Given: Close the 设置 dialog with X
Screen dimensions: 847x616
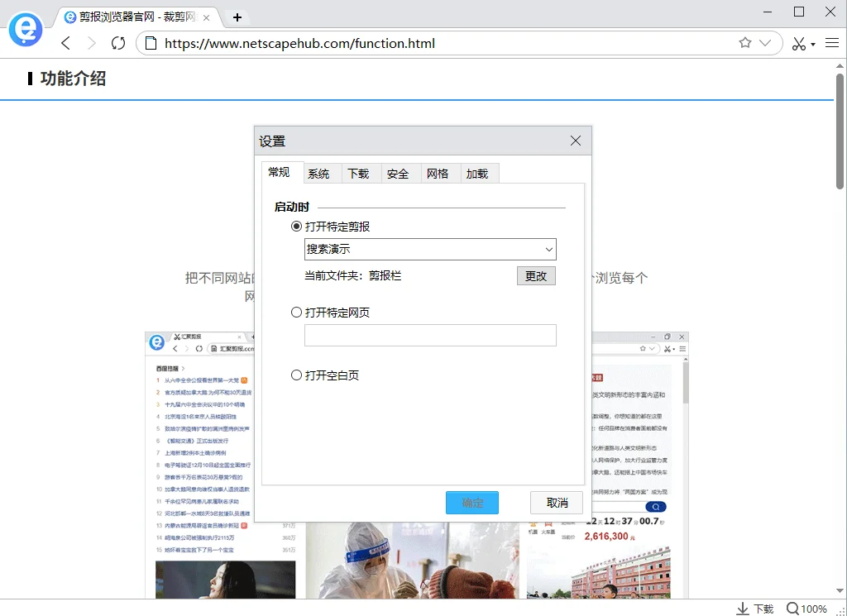Looking at the screenshot, I should [x=576, y=141].
